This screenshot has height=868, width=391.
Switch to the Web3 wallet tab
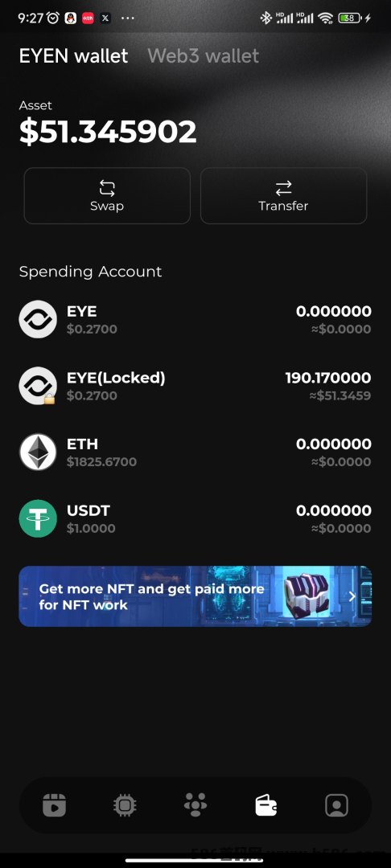tap(204, 56)
